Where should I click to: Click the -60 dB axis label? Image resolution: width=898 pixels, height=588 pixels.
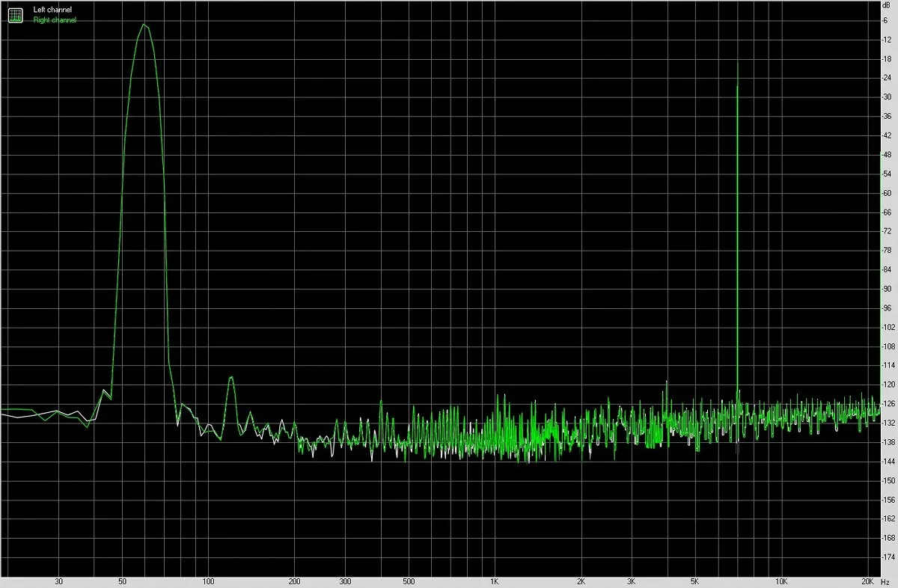point(888,193)
